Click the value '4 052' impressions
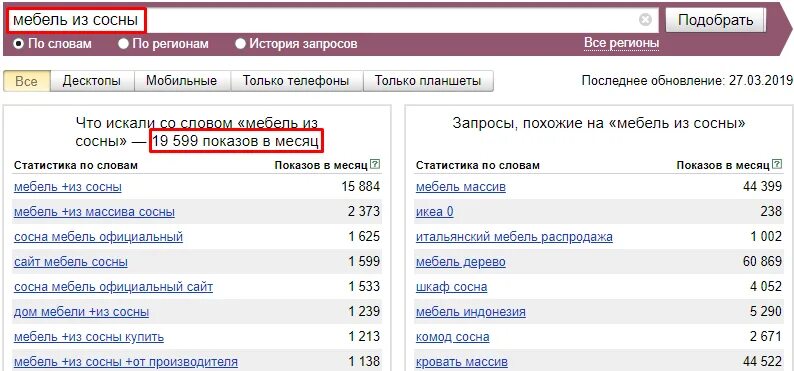This screenshot has height=371, width=794. 766,287
